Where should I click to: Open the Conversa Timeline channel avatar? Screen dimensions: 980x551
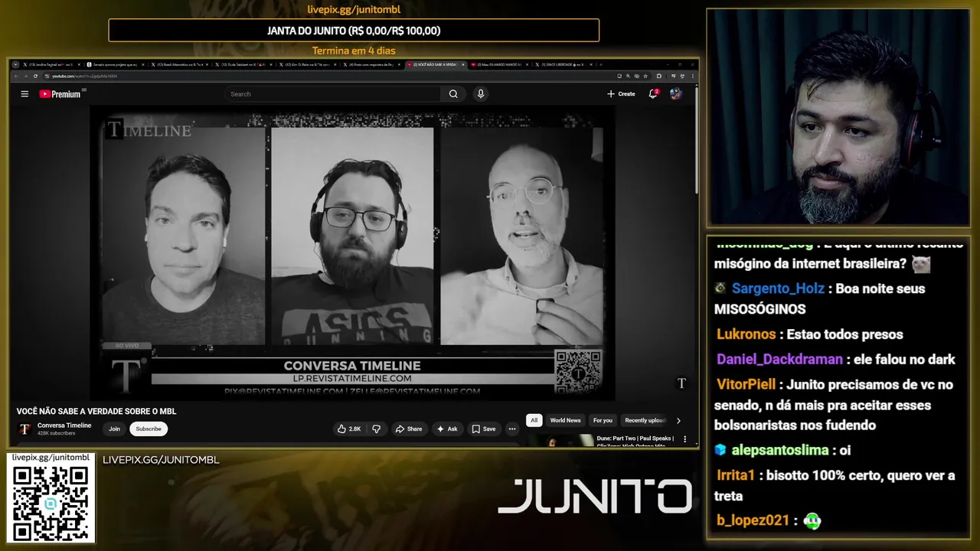tap(25, 429)
